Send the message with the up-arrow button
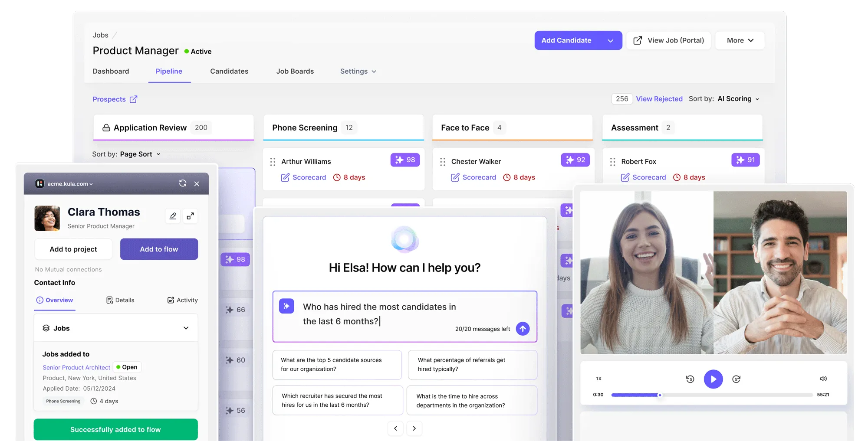The height and width of the screenshot is (441, 868). [523, 329]
